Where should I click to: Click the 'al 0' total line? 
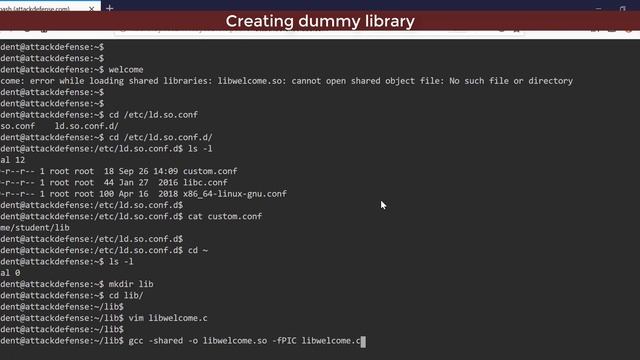coord(10,273)
